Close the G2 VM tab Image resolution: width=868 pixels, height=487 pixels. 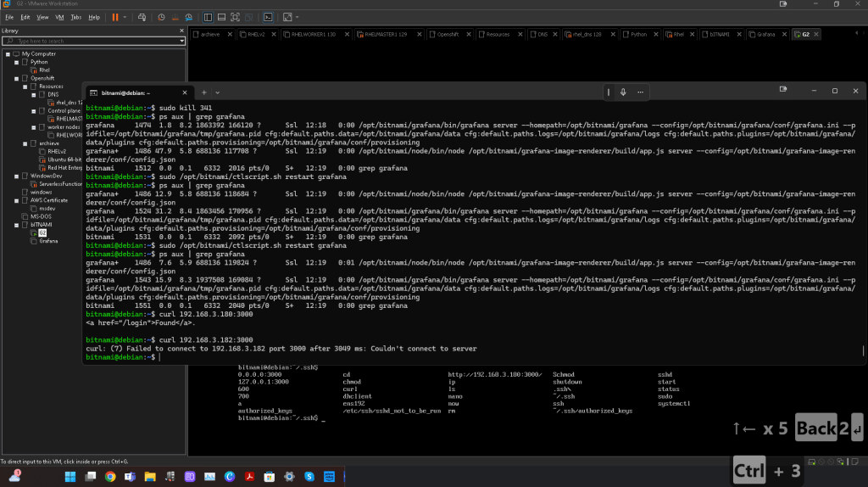tap(816, 34)
